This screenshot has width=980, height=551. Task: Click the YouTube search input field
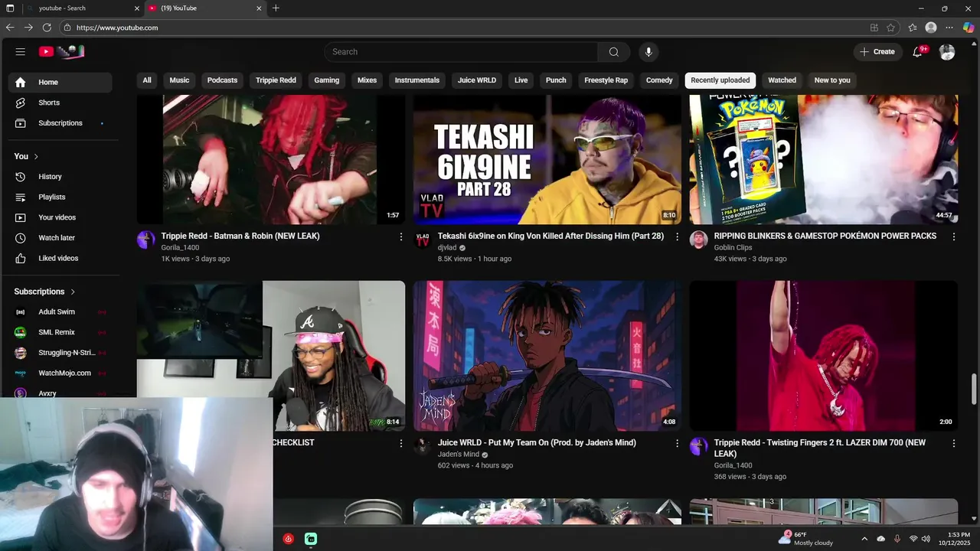click(461, 52)
